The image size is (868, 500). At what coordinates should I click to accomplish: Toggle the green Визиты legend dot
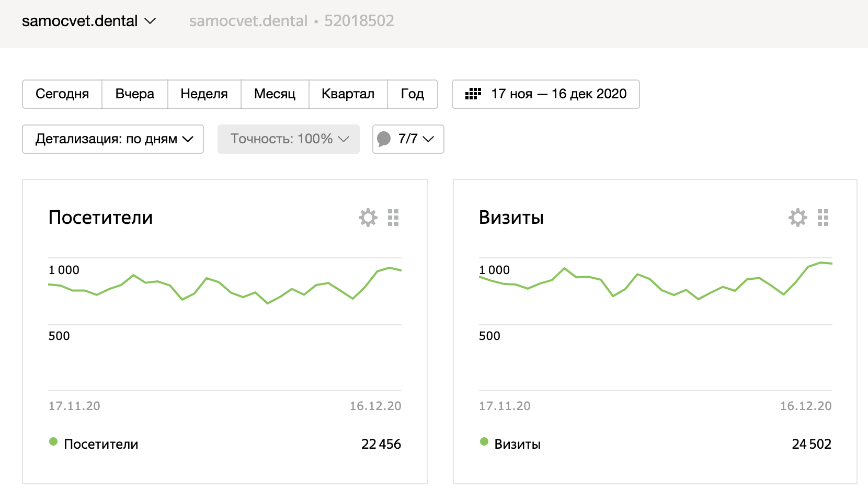[x=484, y=442]
